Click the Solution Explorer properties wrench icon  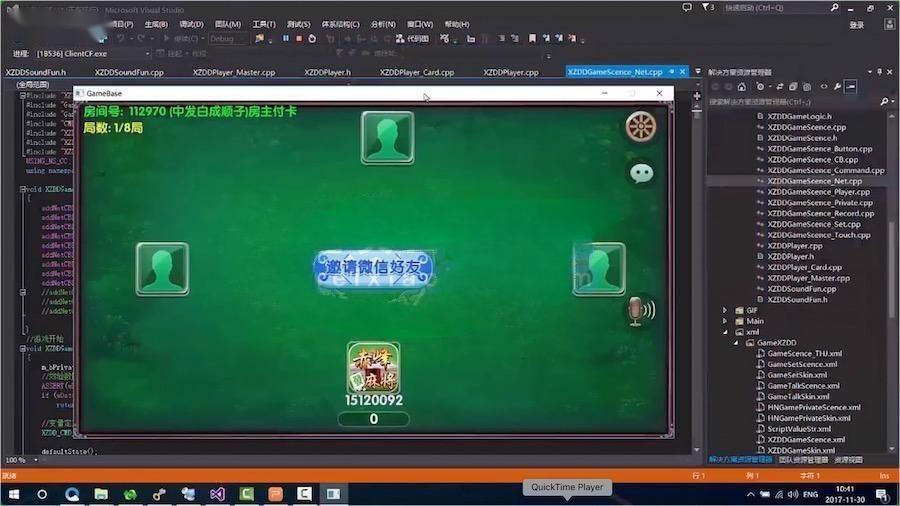837,87
